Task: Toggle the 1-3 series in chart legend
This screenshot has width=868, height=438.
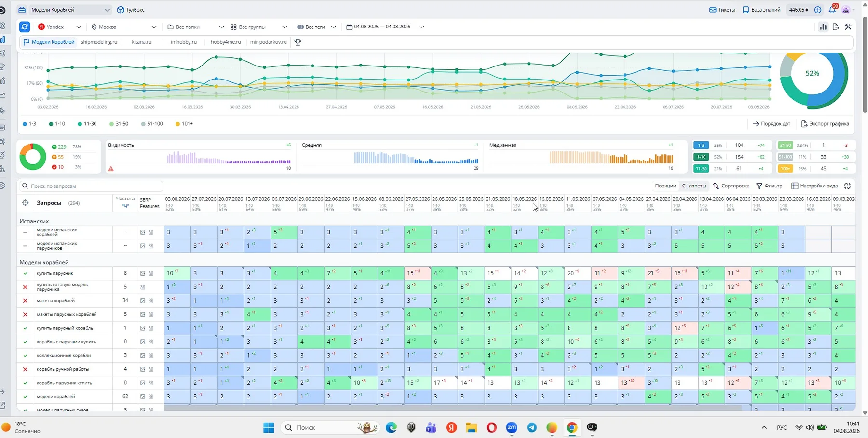Action: 29,124
